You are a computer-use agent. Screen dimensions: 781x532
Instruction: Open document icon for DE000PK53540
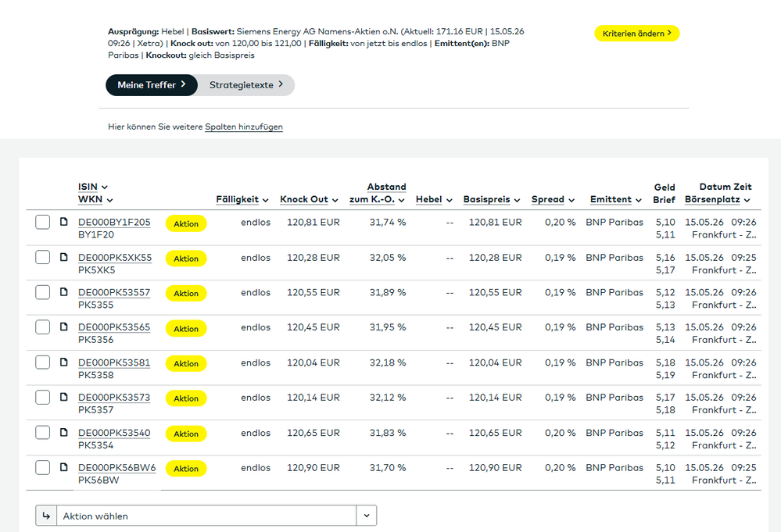[x=64, y=432]
